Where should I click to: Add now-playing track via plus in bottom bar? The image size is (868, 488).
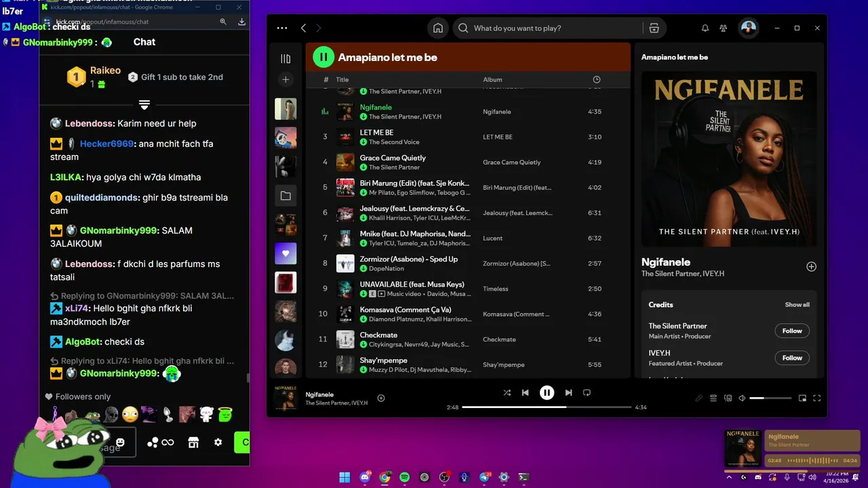pos(381,398)
